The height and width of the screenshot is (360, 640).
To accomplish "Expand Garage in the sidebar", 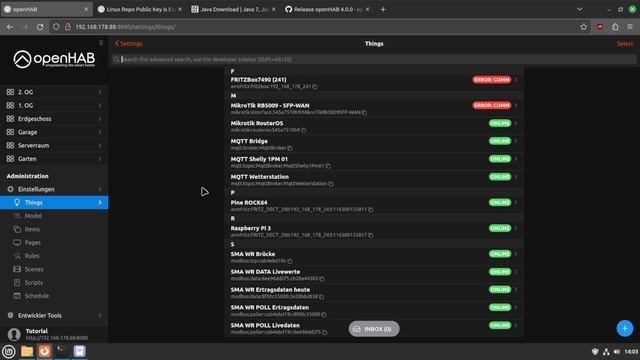I will [54, 132].
